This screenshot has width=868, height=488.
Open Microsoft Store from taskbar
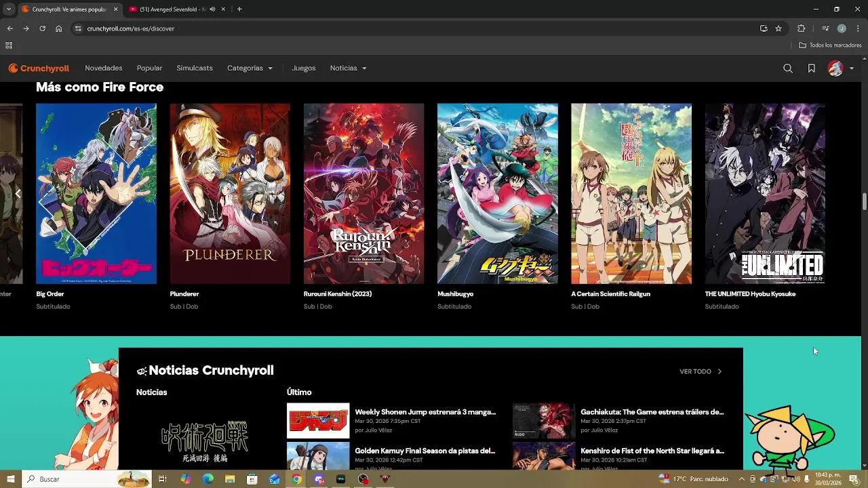[252, 479]
